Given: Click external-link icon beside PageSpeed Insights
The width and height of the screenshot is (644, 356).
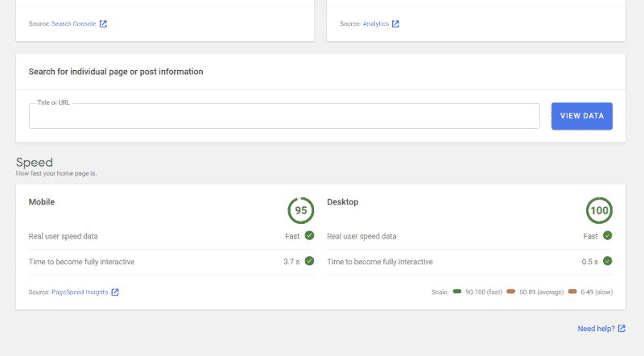Looking at the screenshot, I should pyautogui.click(x=115, y=292).
